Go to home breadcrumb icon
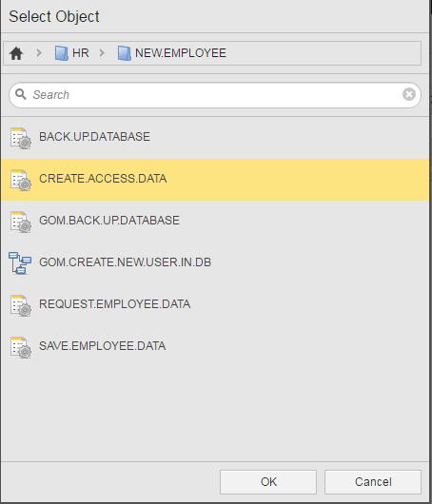The width and height of the screenshot is (432, 504). point(16,53)
